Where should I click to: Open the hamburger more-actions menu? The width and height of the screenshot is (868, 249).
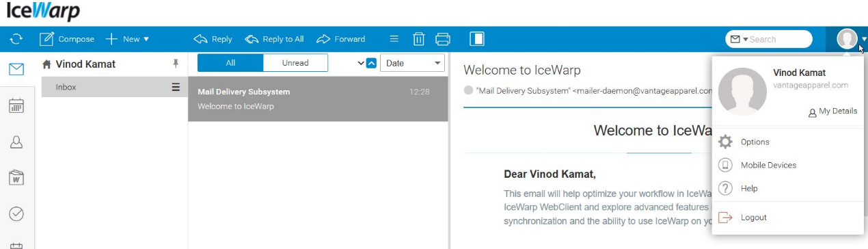[x=394, y=39]
